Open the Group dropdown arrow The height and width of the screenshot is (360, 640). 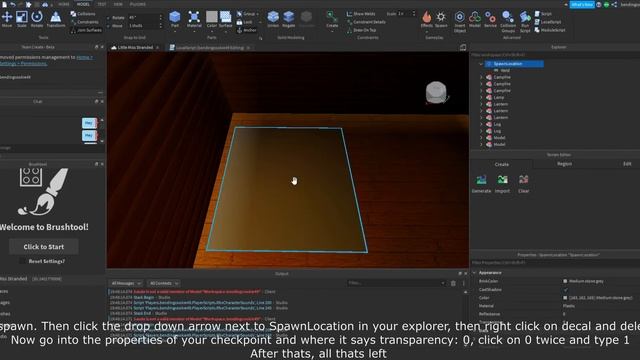(x=258, y=14)
